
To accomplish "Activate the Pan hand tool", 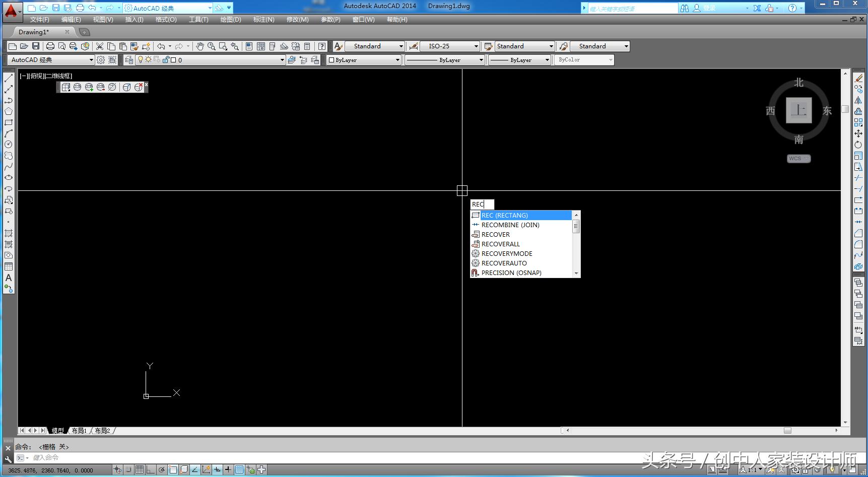I will point(200,46).
